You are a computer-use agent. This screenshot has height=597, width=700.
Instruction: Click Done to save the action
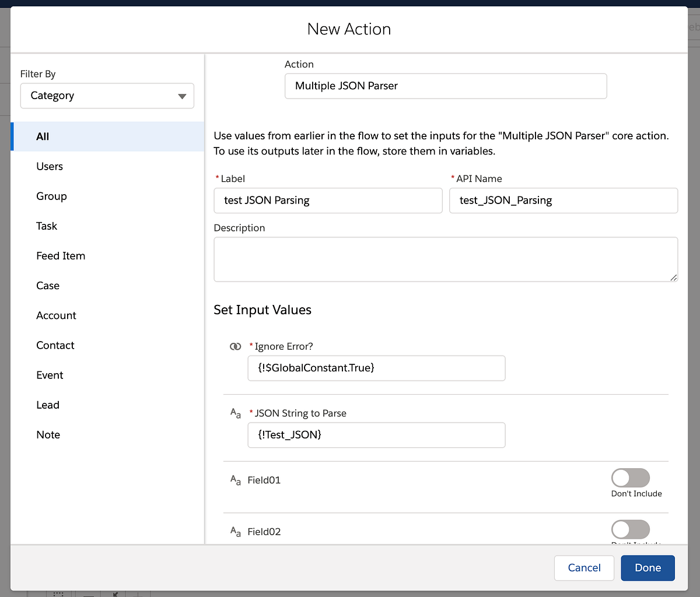[x=647, y=568]
